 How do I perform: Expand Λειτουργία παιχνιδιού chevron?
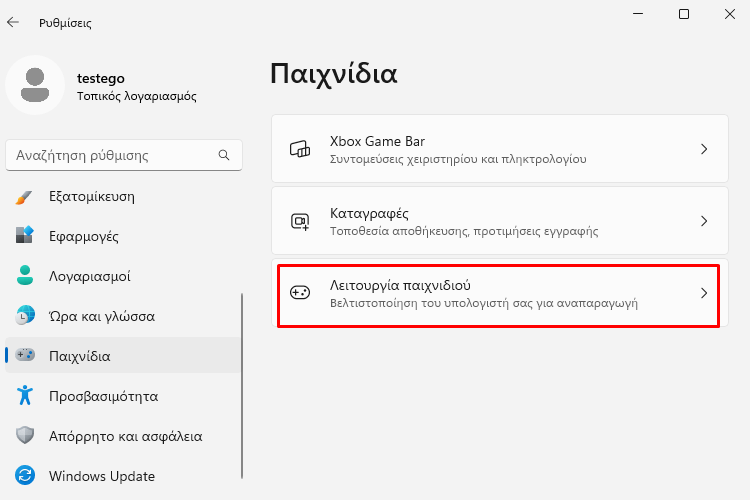tap(704, 293)
